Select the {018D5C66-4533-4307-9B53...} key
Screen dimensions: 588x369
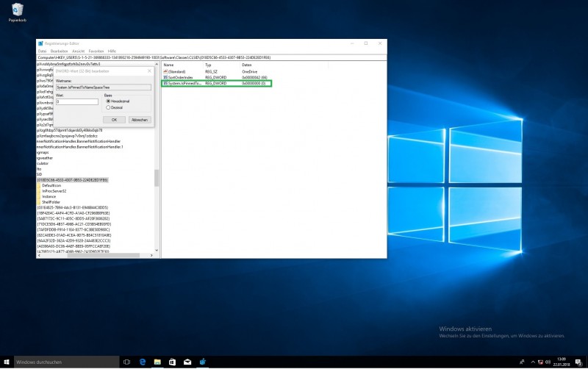(72, 180)
